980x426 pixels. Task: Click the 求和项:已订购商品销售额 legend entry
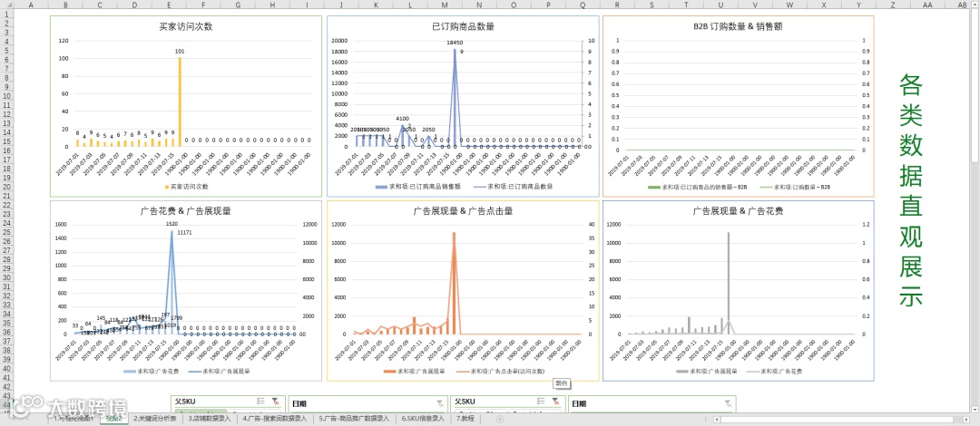click(x=417, y=186)
